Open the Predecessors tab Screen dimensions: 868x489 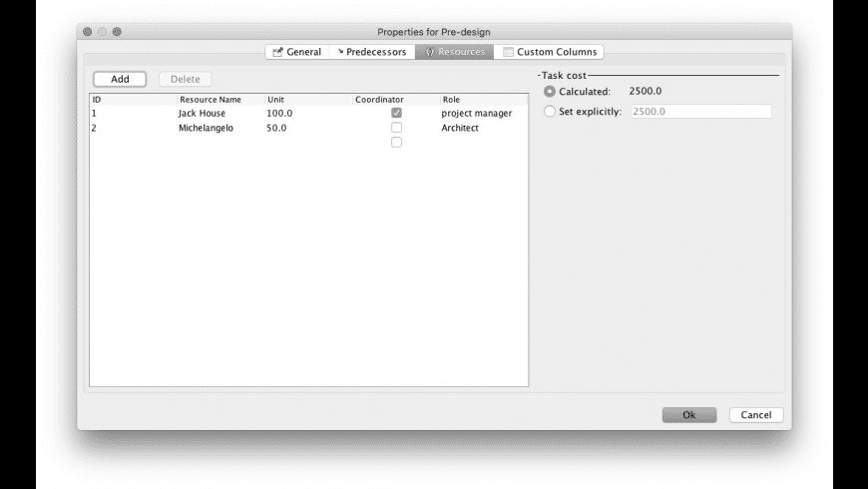[x=372, y=52]
